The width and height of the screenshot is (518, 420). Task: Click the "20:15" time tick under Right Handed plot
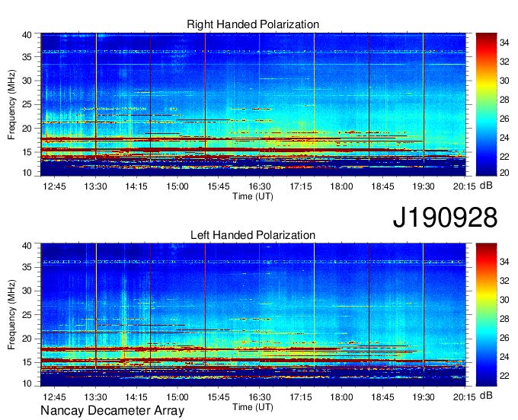(x=464, y=186)
